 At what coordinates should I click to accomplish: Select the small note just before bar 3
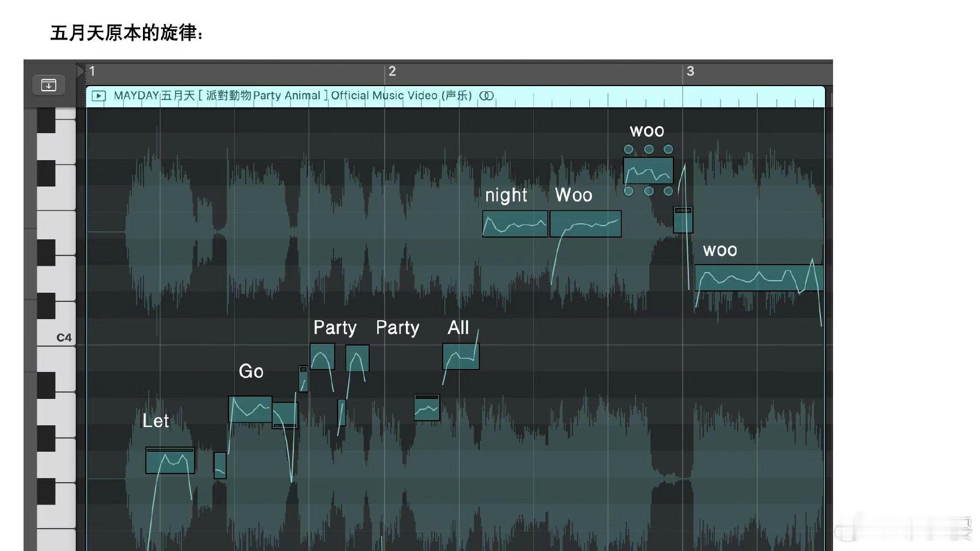click(x=683, y=220)
